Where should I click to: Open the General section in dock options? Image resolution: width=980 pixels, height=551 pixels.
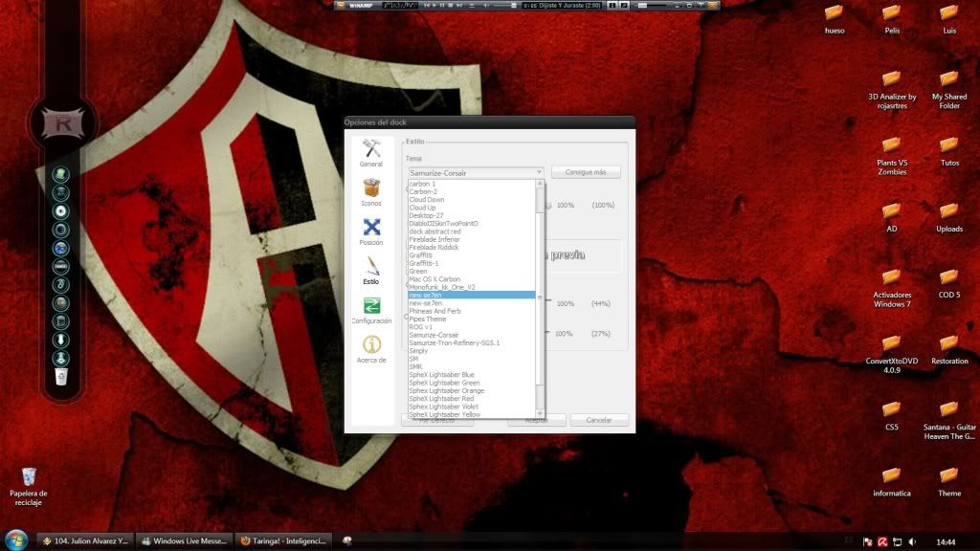[371, 153]
